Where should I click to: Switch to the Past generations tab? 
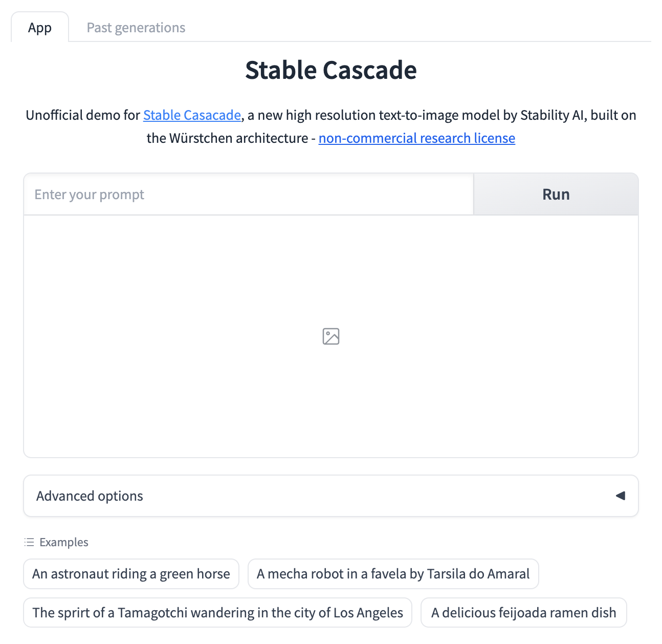pyautogui.click(x=136, y=27)
